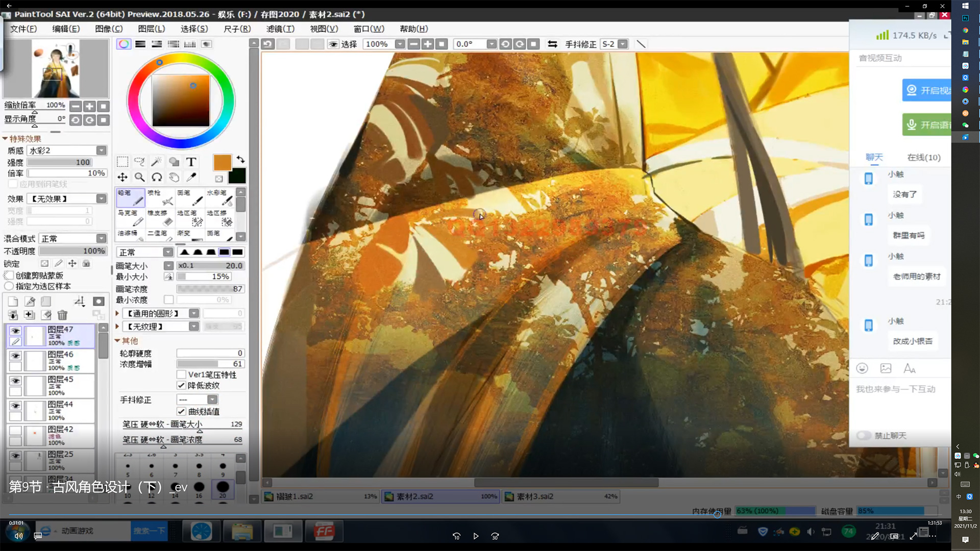This screenshot has width=980, height=551.
Task: Open the 效果 effect dropdown
Action: (67, 198)
